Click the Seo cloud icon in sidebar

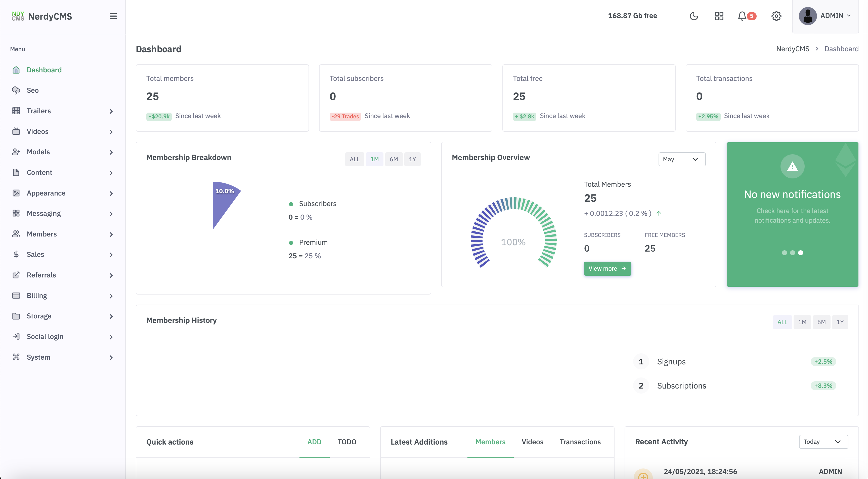tap(16, 90)
